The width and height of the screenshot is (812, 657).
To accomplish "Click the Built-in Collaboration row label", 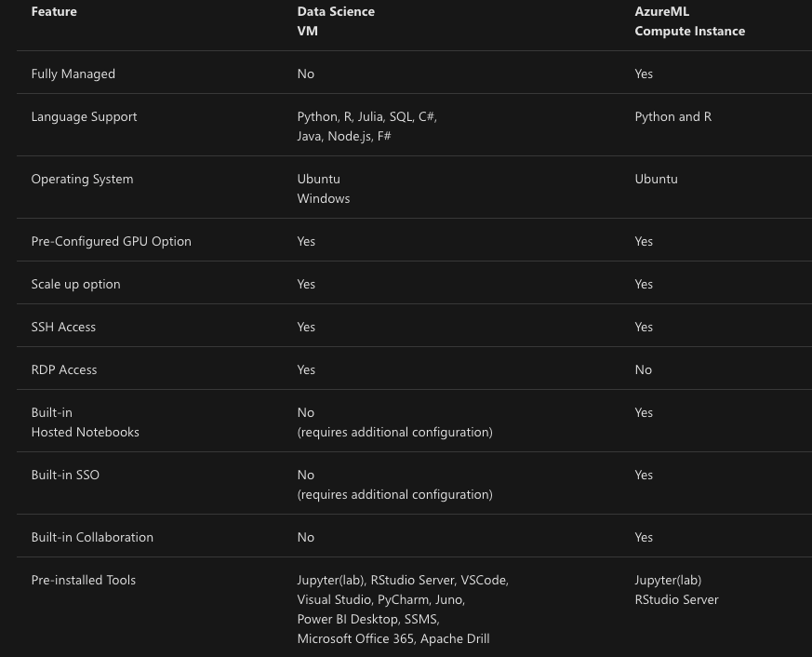I will (92, 537).
